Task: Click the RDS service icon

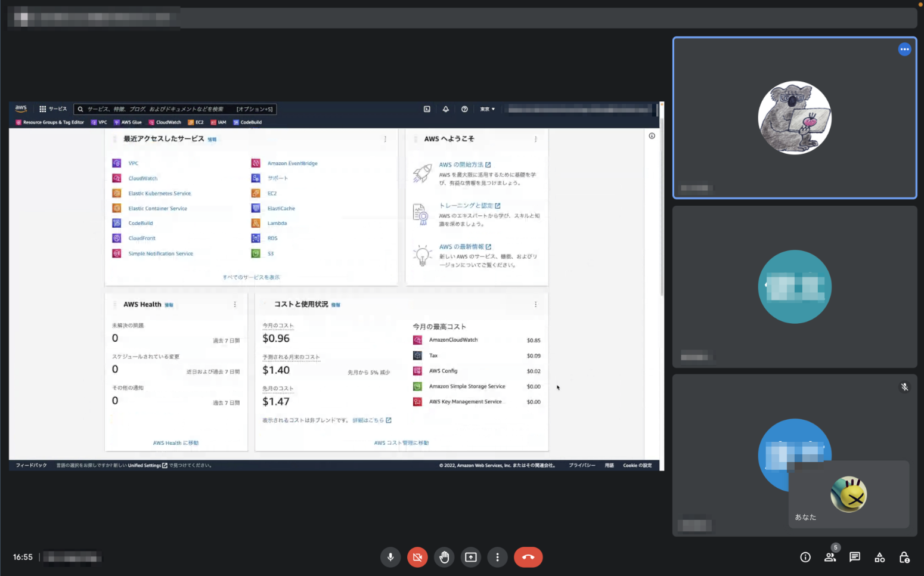Action: (256, 238)
